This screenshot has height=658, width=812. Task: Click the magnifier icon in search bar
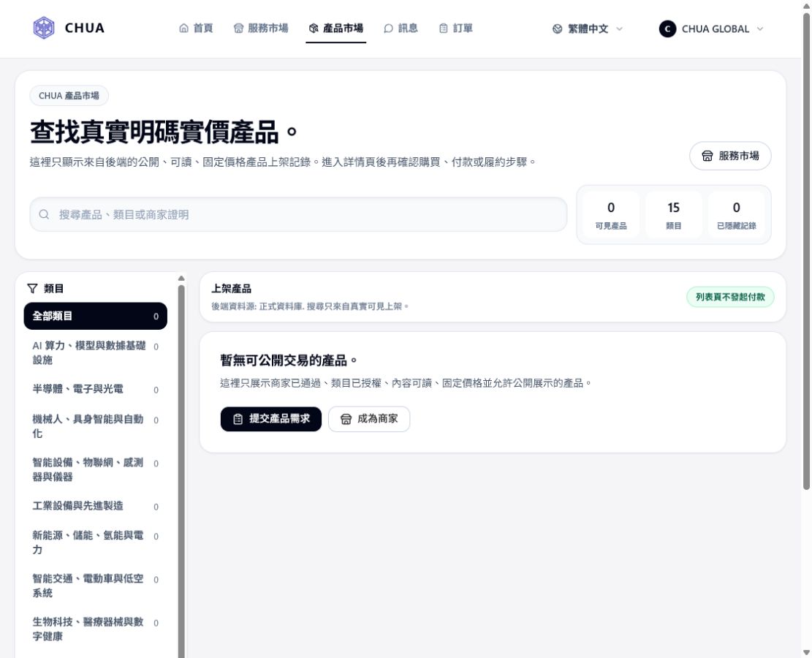coord(45,214)
